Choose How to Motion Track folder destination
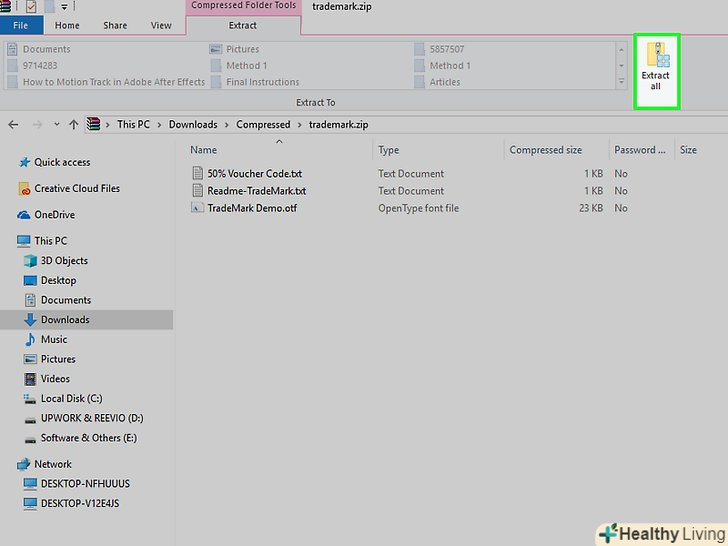This screenshot has width=728, height=546. [107, 82]
